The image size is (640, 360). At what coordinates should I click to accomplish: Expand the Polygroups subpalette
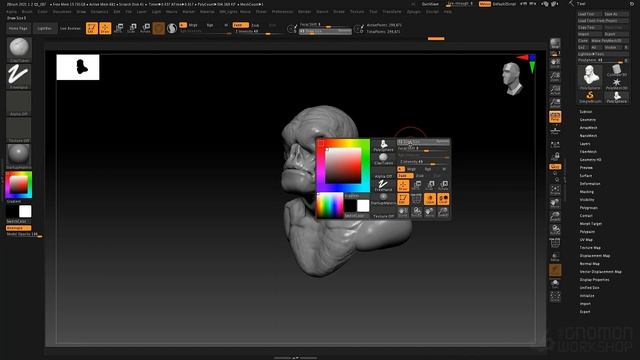pos(589,208)
